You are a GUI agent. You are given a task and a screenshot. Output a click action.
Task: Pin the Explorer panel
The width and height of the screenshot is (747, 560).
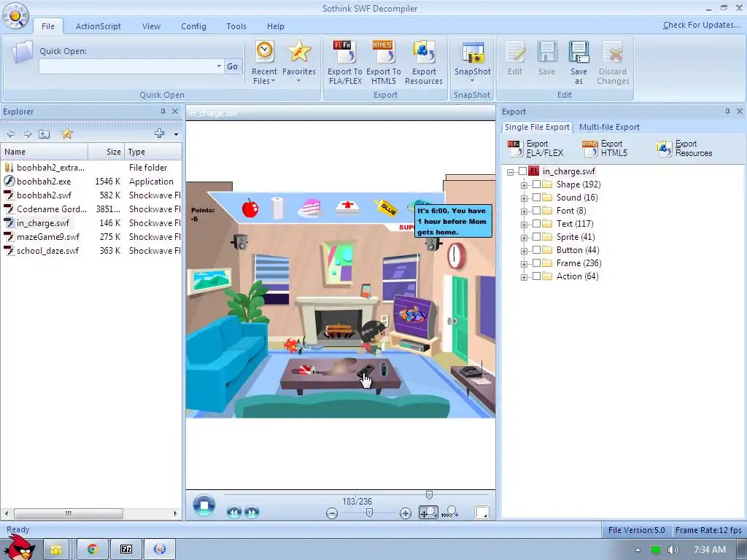163,112
